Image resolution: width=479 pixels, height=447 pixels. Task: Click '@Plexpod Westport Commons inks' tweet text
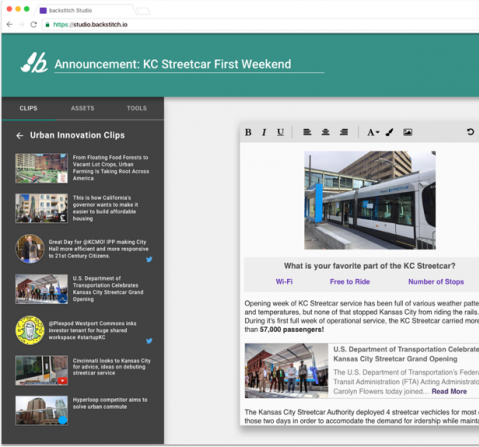point(93,330)
